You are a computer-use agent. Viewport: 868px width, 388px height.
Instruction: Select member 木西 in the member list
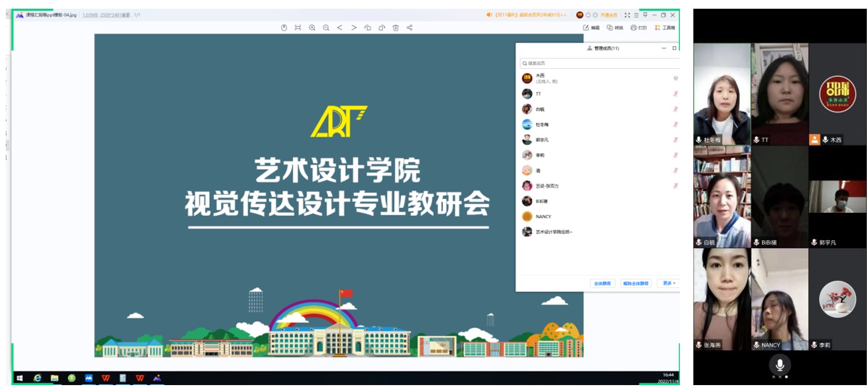pyautogui.click(x=599, y=78)
